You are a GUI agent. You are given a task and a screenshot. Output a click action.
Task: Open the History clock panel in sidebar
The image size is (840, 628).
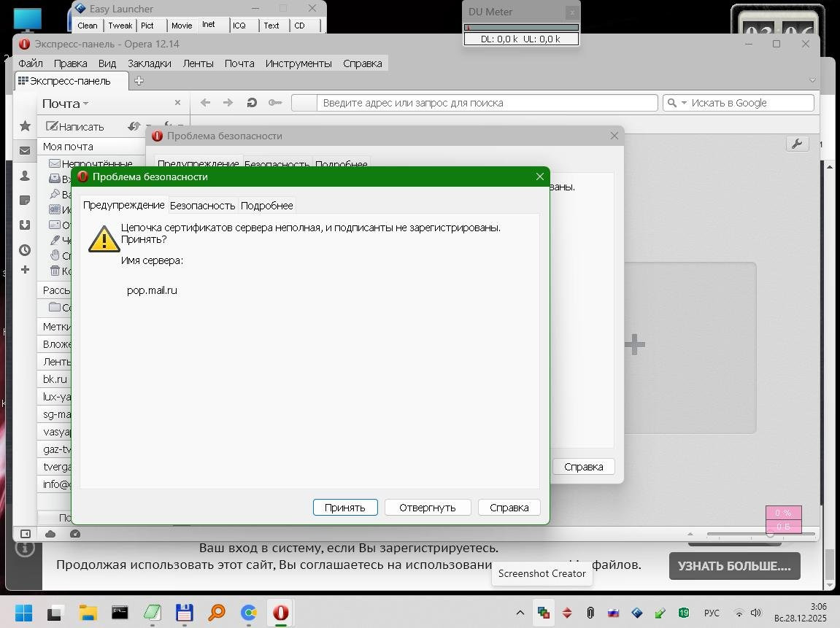(26, 249)
